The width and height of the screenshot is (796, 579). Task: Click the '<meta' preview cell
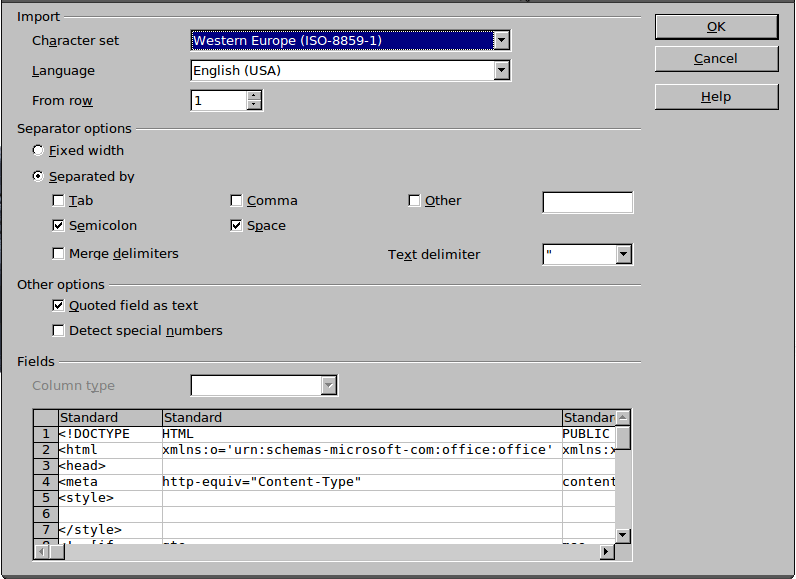(110, 482)
